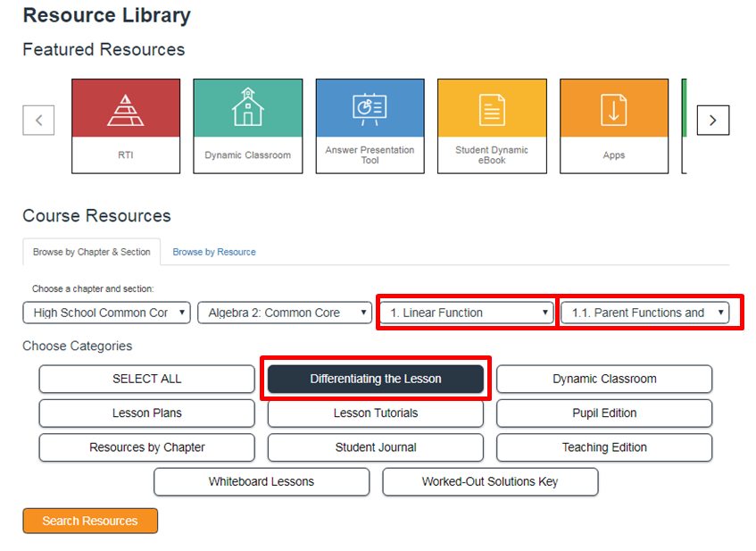Click the Search Resources button
Image resolution: width=756 pixels, height=551 pixels.
tap(90, 521)
